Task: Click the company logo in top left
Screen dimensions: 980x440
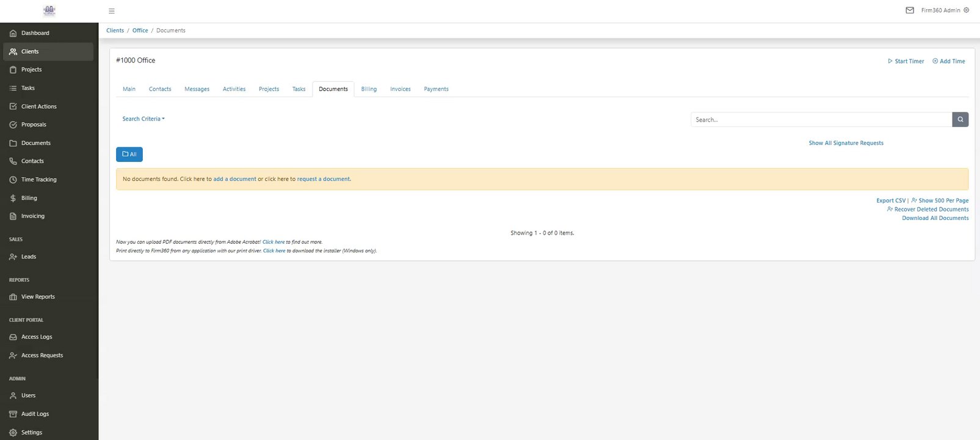Action: pyautogui.click(x=49, y=10)
